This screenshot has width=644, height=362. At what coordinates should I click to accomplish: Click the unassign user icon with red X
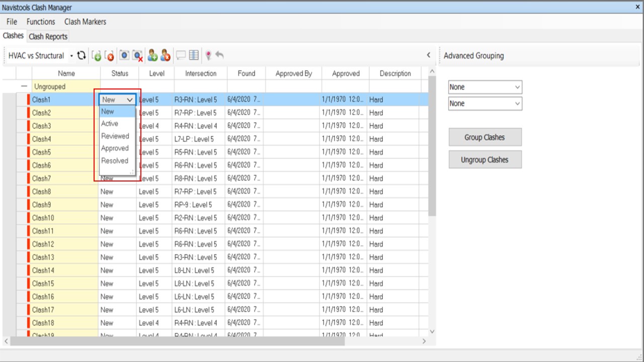(165, 56)
